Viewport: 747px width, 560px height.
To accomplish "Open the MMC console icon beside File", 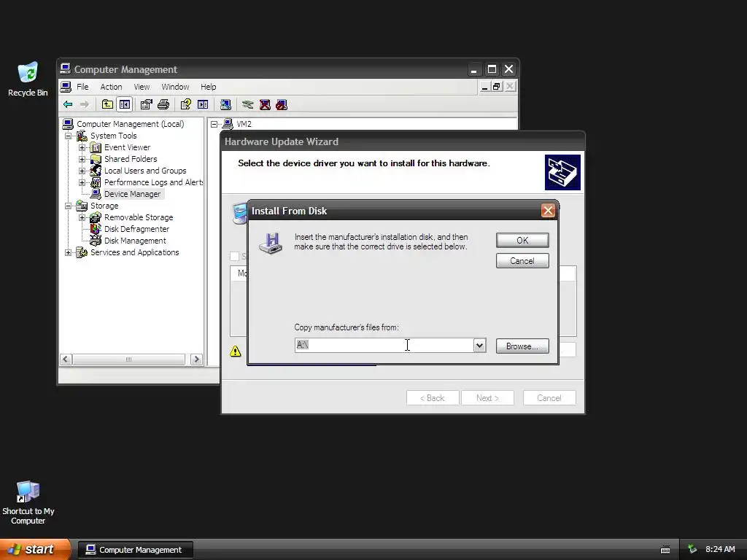I will point(66,87).
